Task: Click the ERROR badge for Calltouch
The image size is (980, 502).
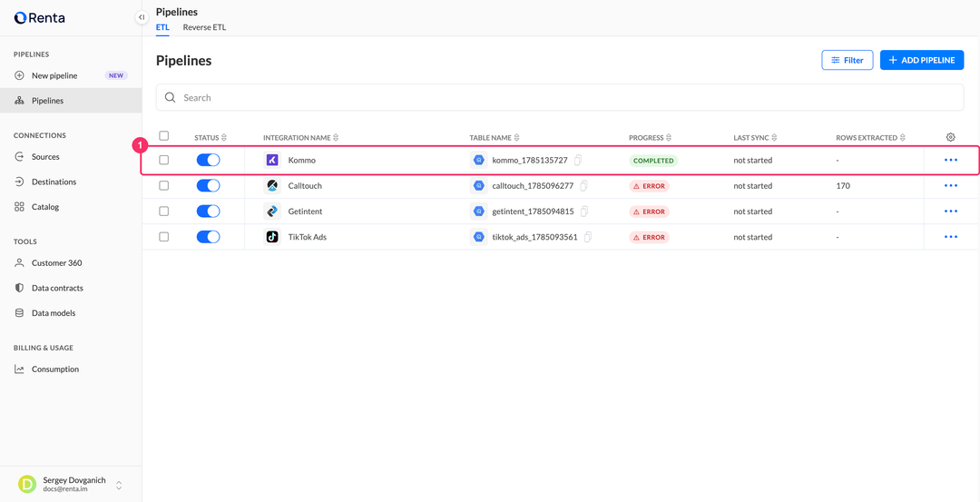Action: 649,186
